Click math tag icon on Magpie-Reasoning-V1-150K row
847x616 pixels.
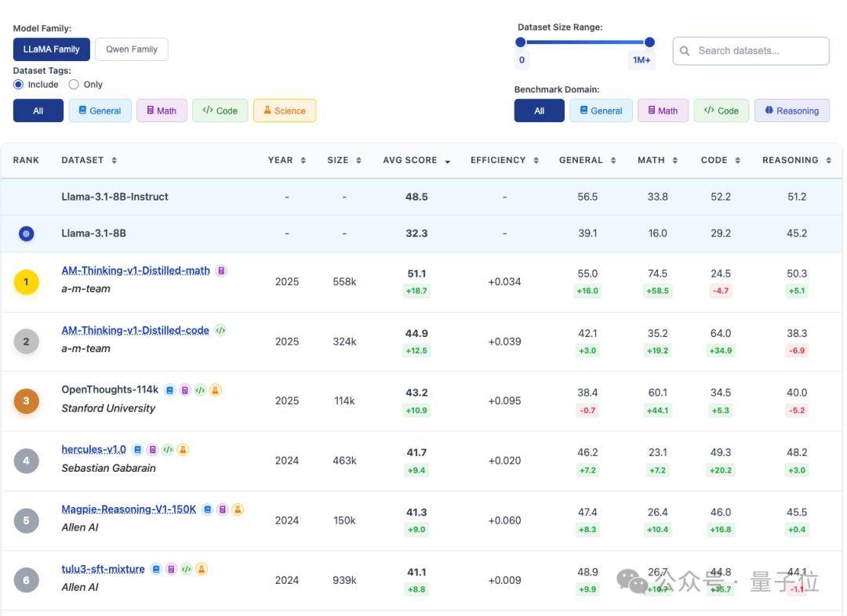click(223, 509)
